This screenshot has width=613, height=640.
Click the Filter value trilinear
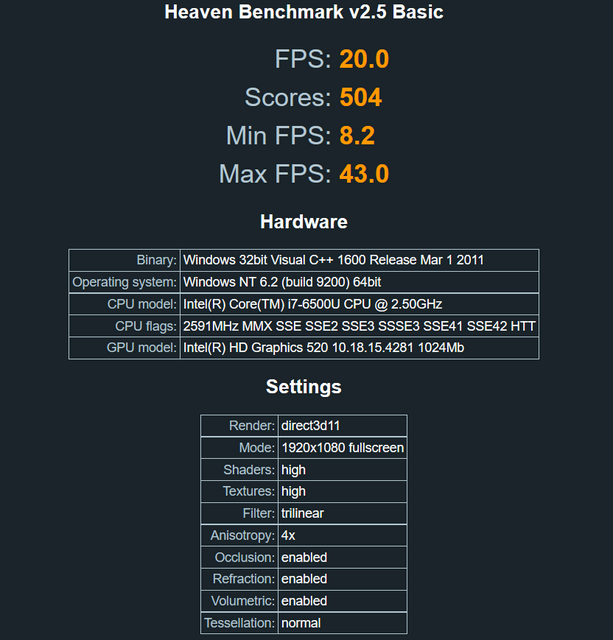point(302,513)
